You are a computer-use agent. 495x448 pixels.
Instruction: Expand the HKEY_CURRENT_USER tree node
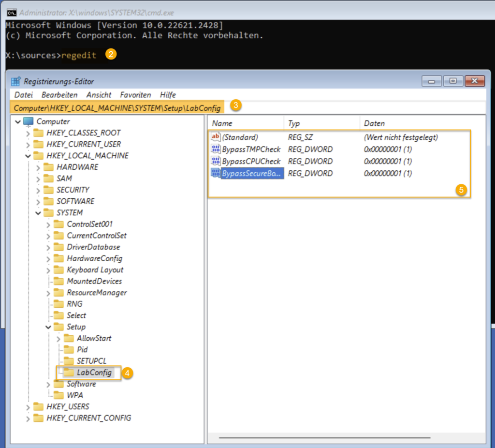(x=28, y=144)
